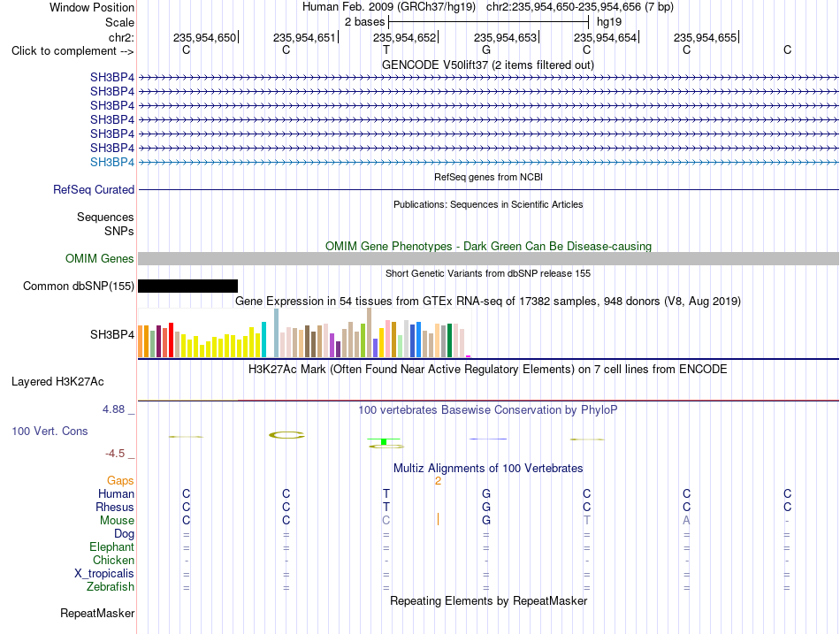
Task: Click the Mouse species label in Multiz
Action: tap(117, 521)
